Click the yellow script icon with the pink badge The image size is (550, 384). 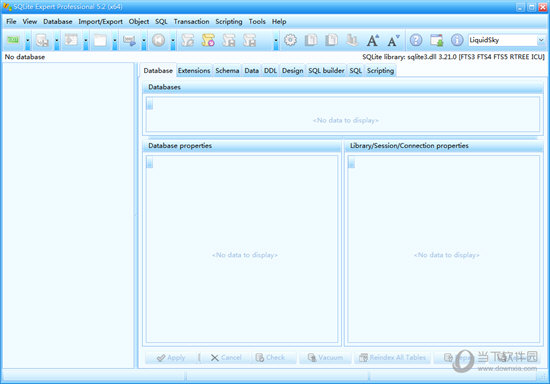click(x=208, y=40)
